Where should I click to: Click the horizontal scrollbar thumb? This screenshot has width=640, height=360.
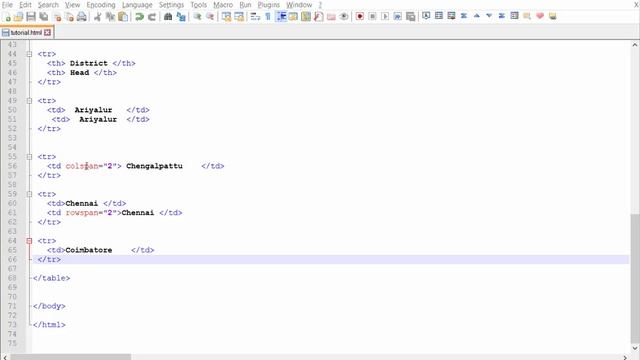click(71, 357)
